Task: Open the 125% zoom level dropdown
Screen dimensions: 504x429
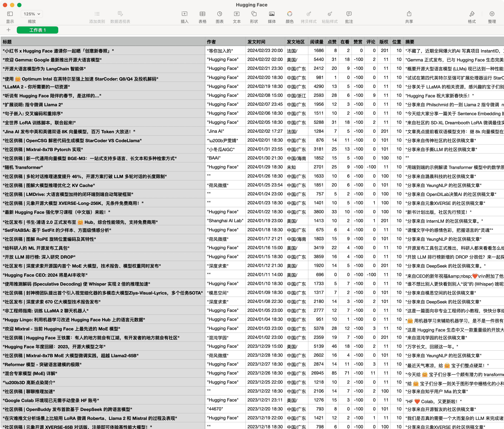Action: (x=31, y=14)
